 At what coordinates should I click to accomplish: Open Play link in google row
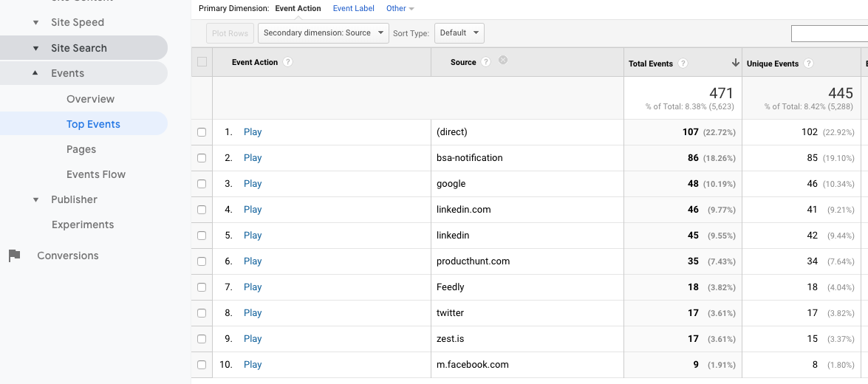(x=253, y=184)
